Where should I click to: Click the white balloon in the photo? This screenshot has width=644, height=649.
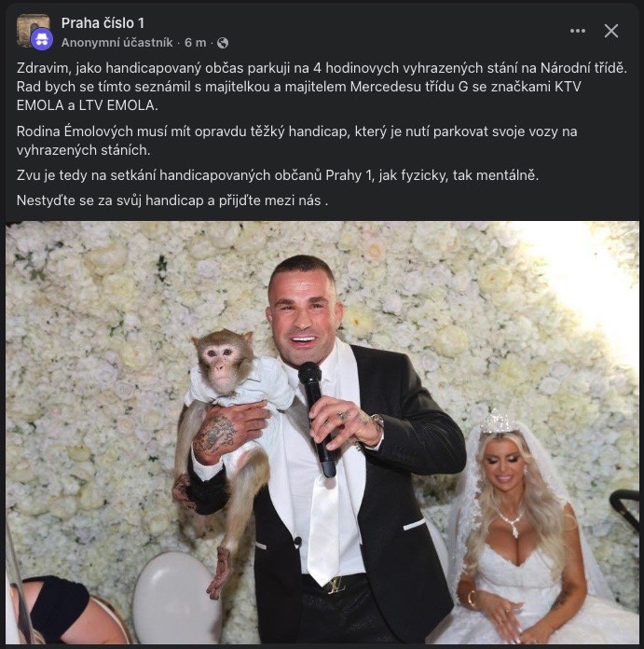coord(176,596)
